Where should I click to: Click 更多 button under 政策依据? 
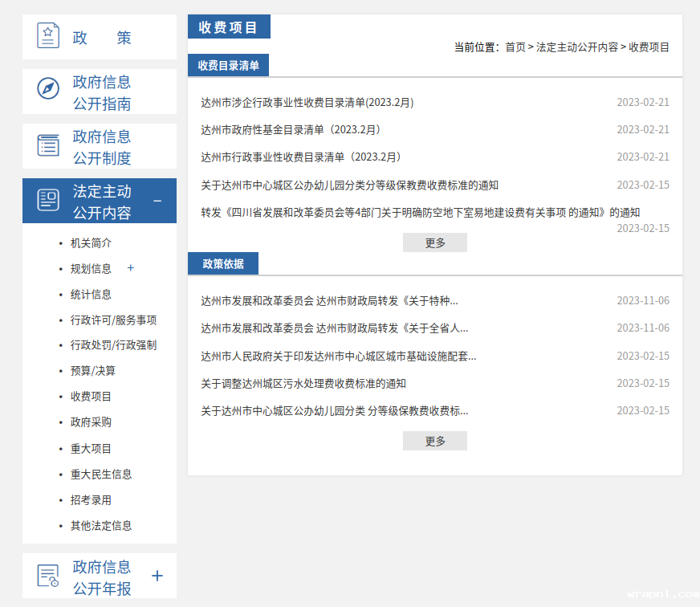click(x=434, y=441)
